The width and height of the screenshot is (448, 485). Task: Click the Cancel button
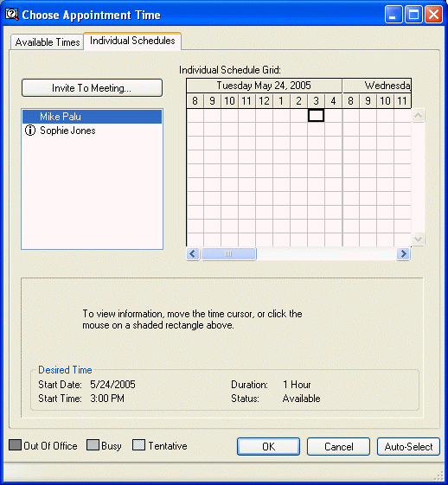click(x=338, y=446)
